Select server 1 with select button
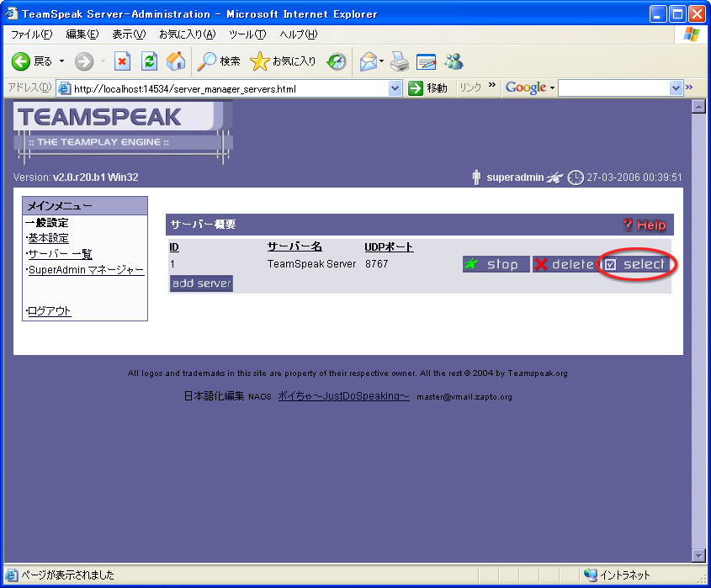This screenshot has height=588, width=711. tap(636, 264)
